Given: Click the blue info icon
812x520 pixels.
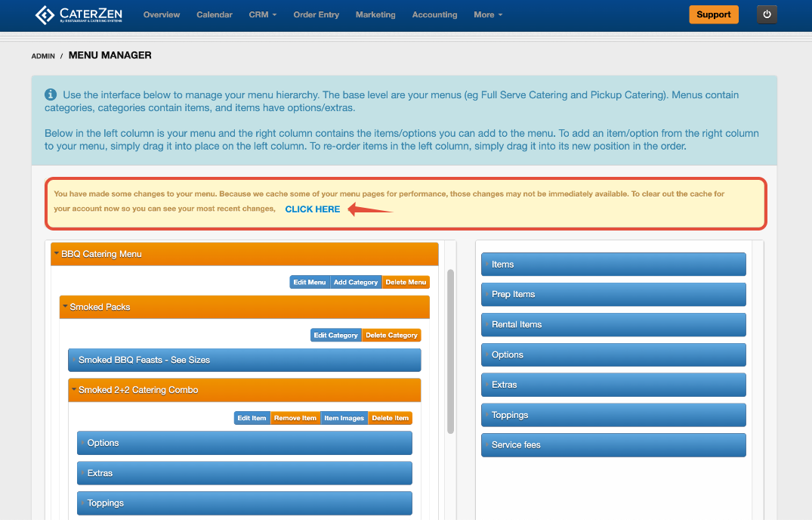Looking at the screenshot, I should point(51,94).
